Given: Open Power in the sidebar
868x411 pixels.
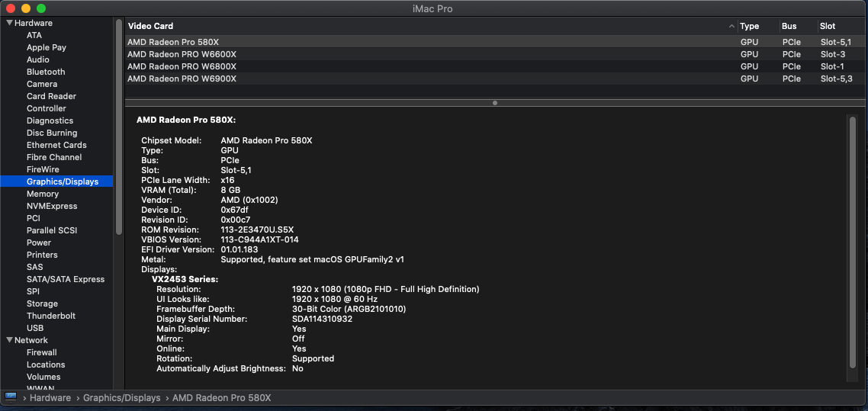Looking at the screenshot, I should [39, 242].
